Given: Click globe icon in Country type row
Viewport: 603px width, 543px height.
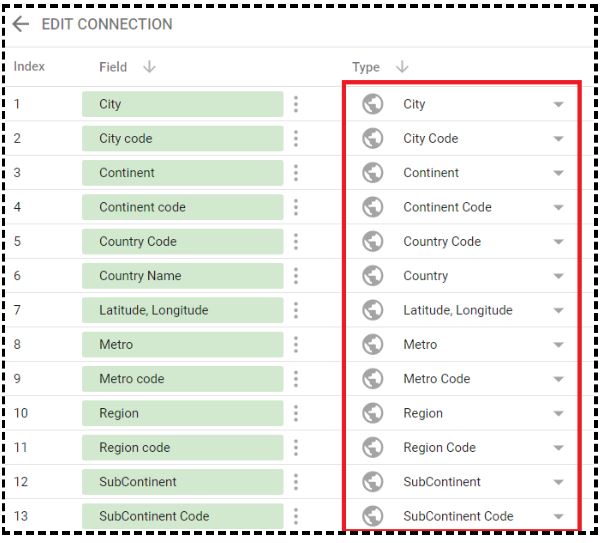Looking at the screenshot, I should pos(373,276).
